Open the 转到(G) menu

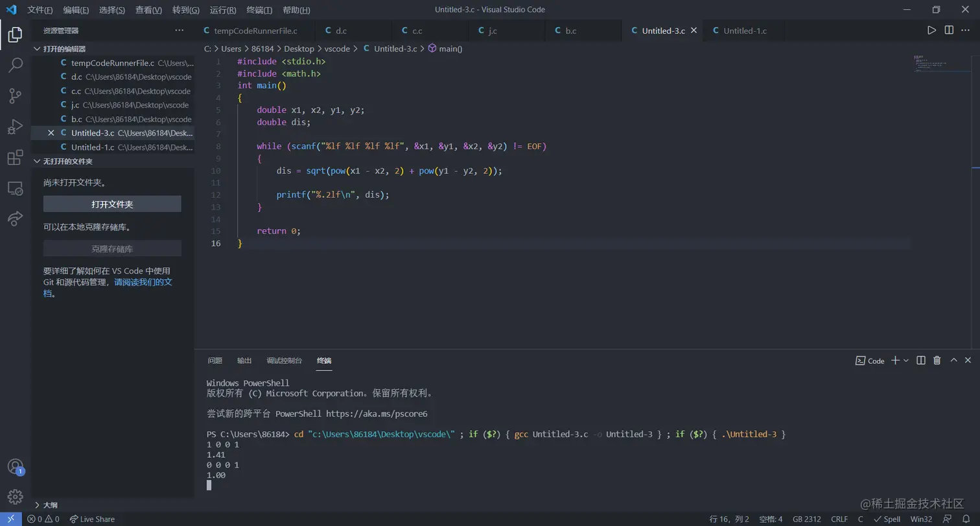point(186,10)
